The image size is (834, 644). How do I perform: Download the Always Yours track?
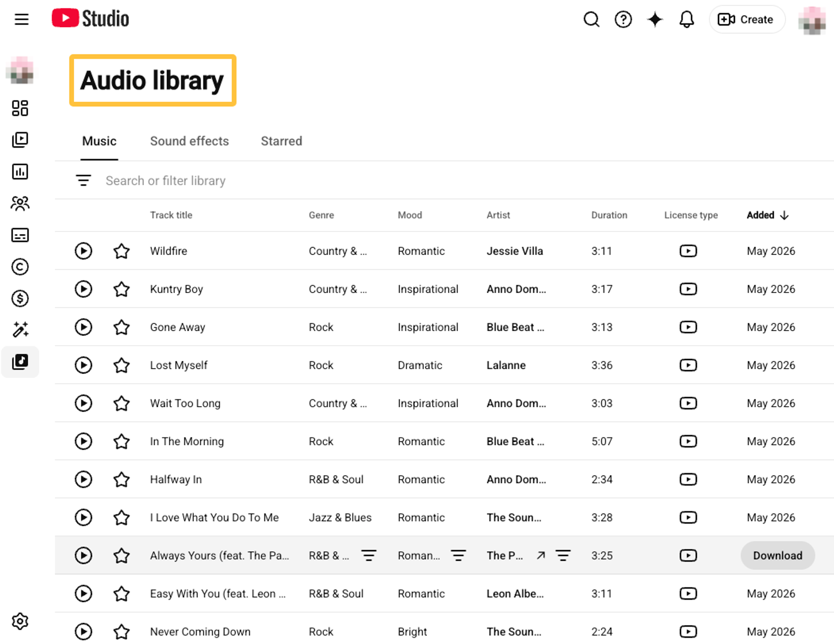(x=778, y=555)
